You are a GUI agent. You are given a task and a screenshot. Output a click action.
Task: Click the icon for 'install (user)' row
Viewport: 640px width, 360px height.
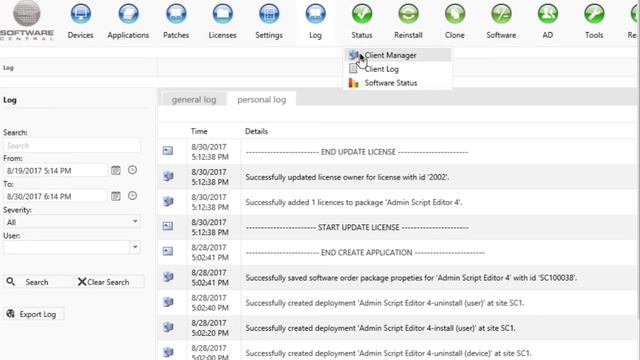168,327
